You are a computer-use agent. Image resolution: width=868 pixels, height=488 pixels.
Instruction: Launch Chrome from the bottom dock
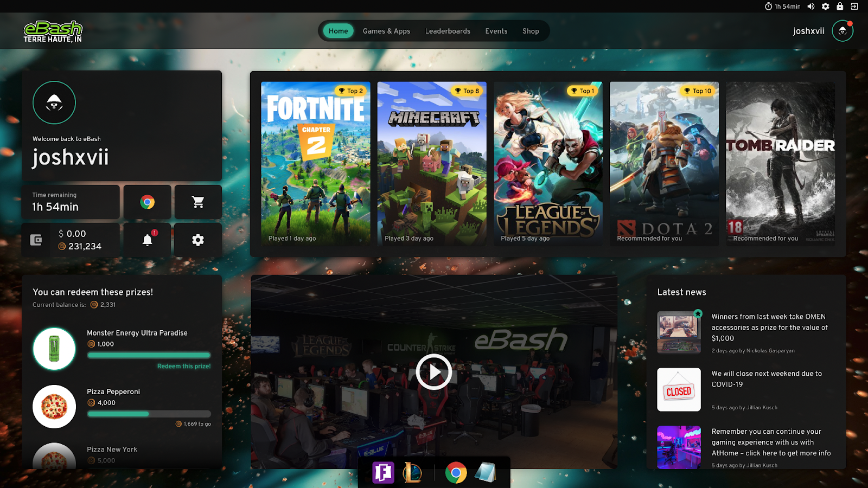[x=456, y=473]
